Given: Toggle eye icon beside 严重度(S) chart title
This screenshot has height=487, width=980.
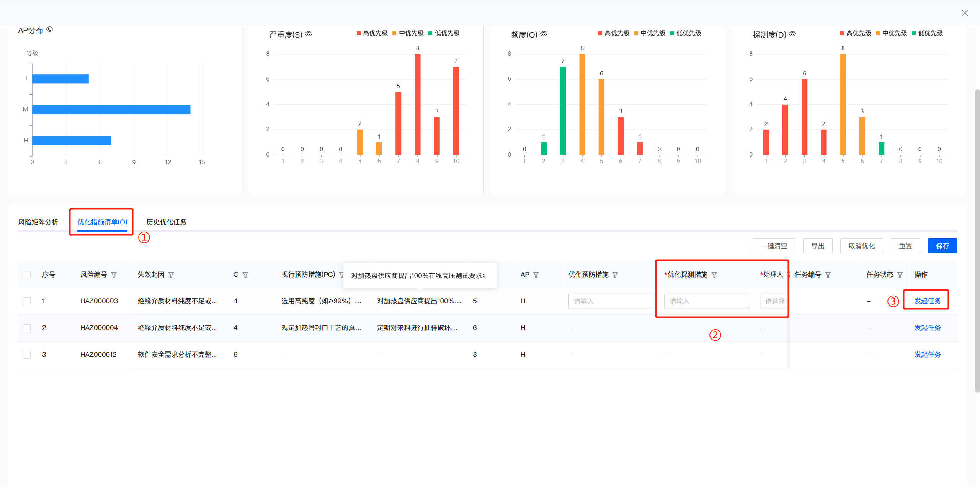Looking at the screenshot, I should click(309, 34).
